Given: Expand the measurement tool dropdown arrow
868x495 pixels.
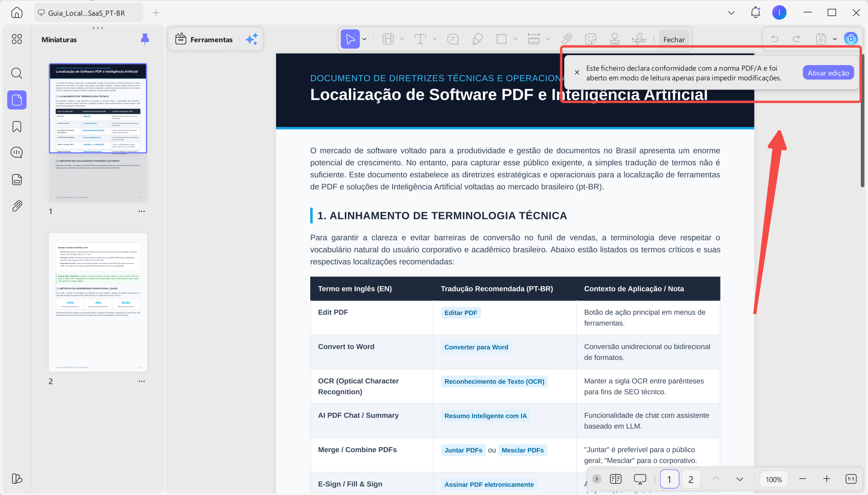Looking at the screenshot, I should tap(548, 39).
